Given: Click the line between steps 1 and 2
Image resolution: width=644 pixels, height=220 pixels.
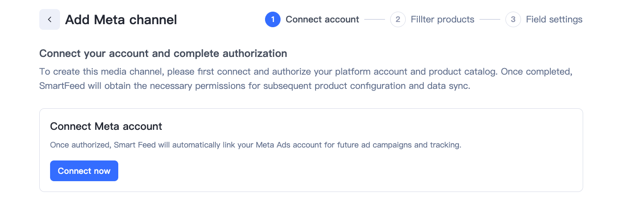Looking at the screenshot, I should [374, 19].
